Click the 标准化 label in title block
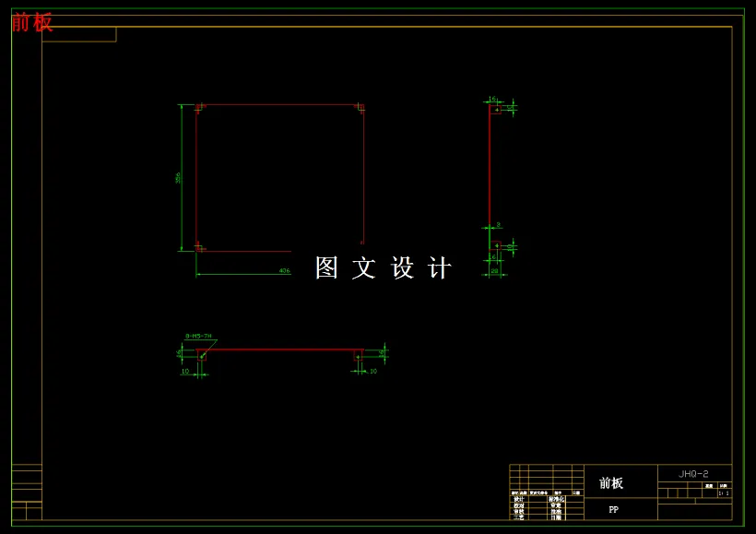This screenshot has height=534, width=756. 556,499
